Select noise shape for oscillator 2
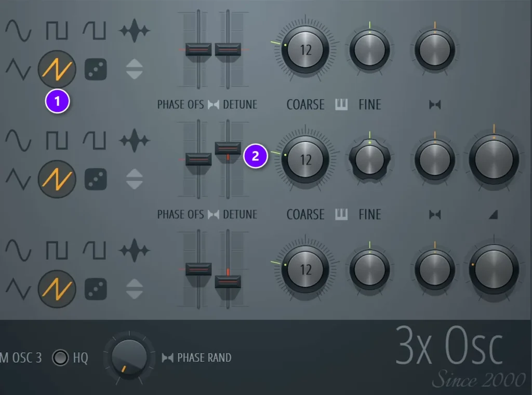 coord(135,140)
